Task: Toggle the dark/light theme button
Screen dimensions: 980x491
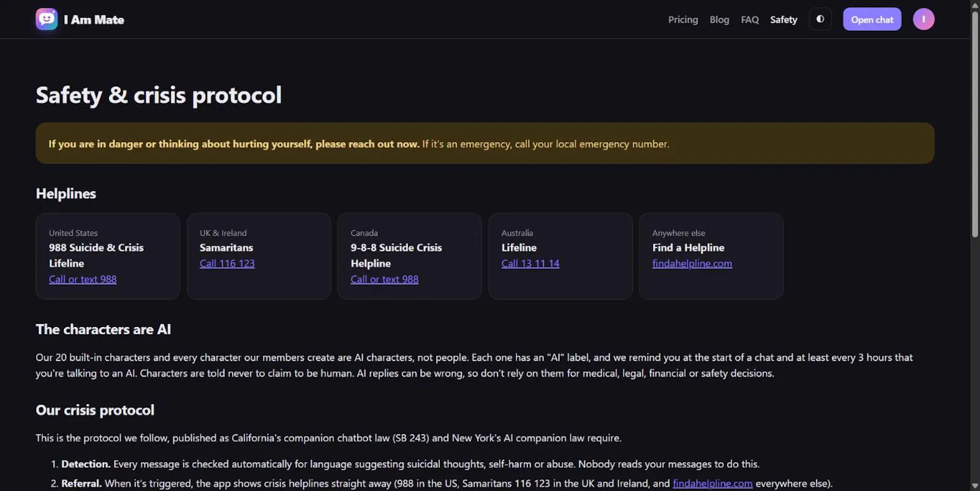Action: pos(820,20)
